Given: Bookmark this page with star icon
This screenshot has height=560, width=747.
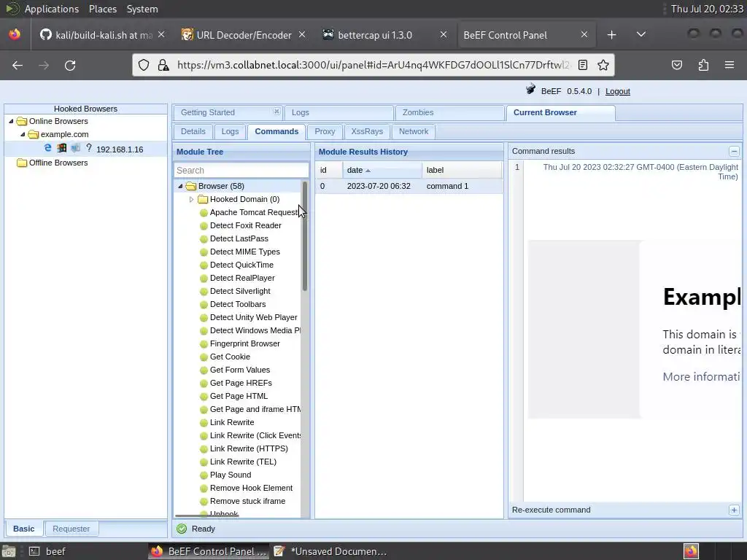Looking at the screenshot, I should pos(603,65).
